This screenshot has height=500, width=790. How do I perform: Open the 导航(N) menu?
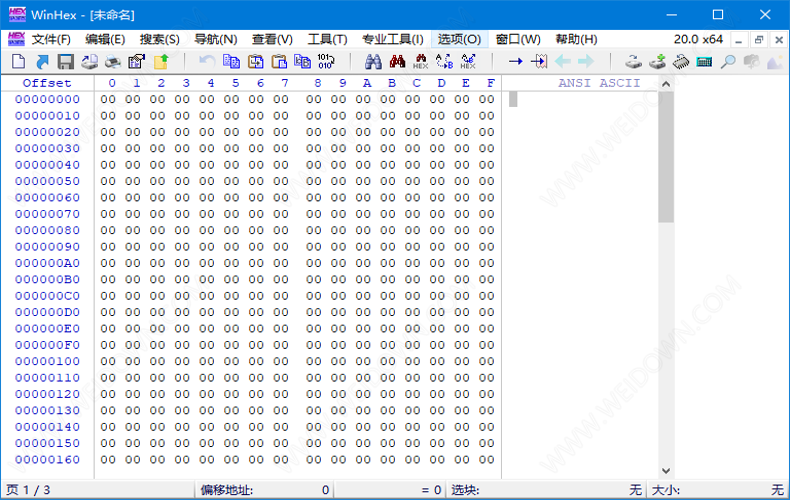click(x=216, y=39)
